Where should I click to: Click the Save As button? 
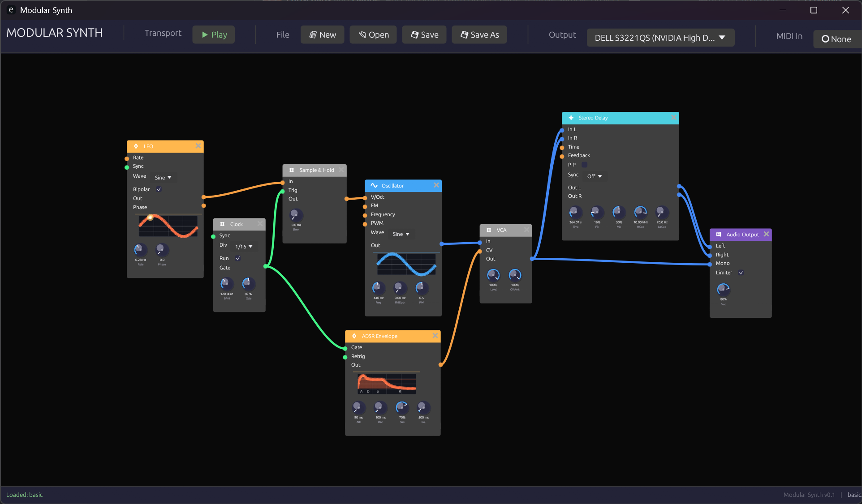[479, 34]
